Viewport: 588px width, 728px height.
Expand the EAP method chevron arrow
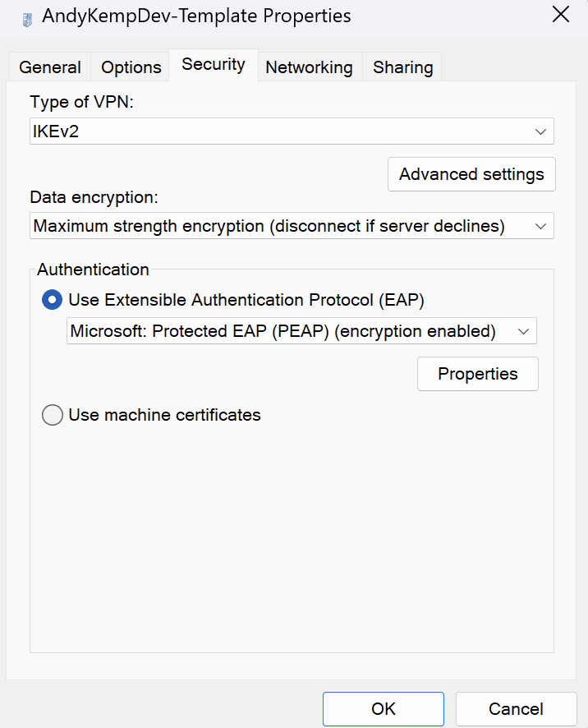pyautogui.click(x=523, y=331)
